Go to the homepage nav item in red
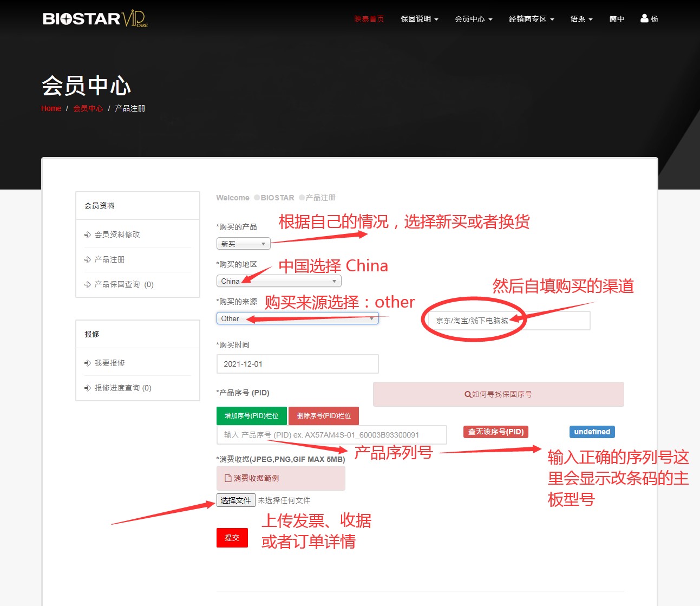 tap(369, 18)
